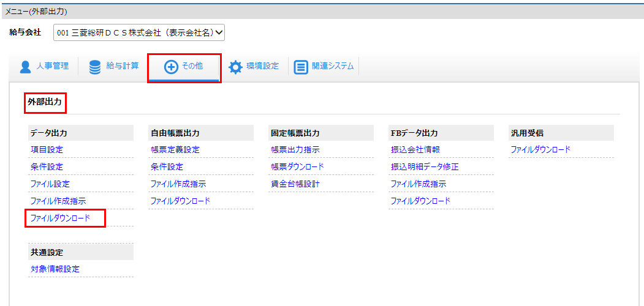Open ファイル作成指示 under FBデータ出力
The width and height of the screenshot is (644, 306).
tap(419, 184)
